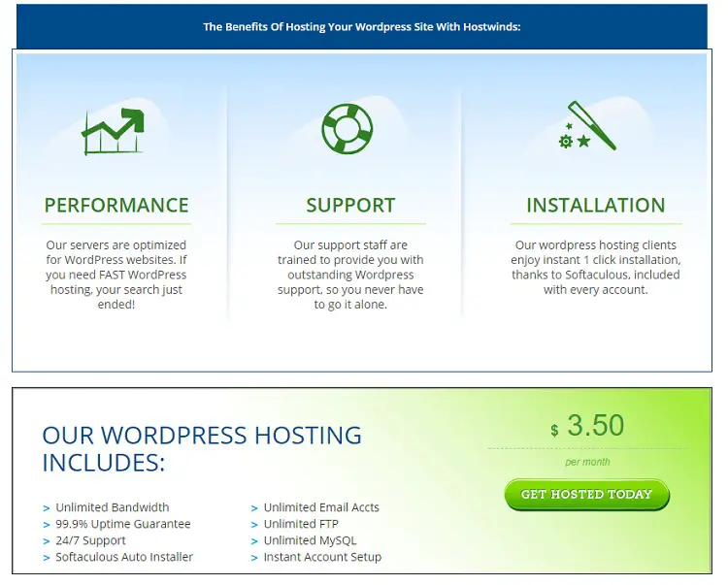Click the 99.9% Uptime Guarantee item
The height and width of the screenshot is (585, 728).
click(x=123, y=524)
